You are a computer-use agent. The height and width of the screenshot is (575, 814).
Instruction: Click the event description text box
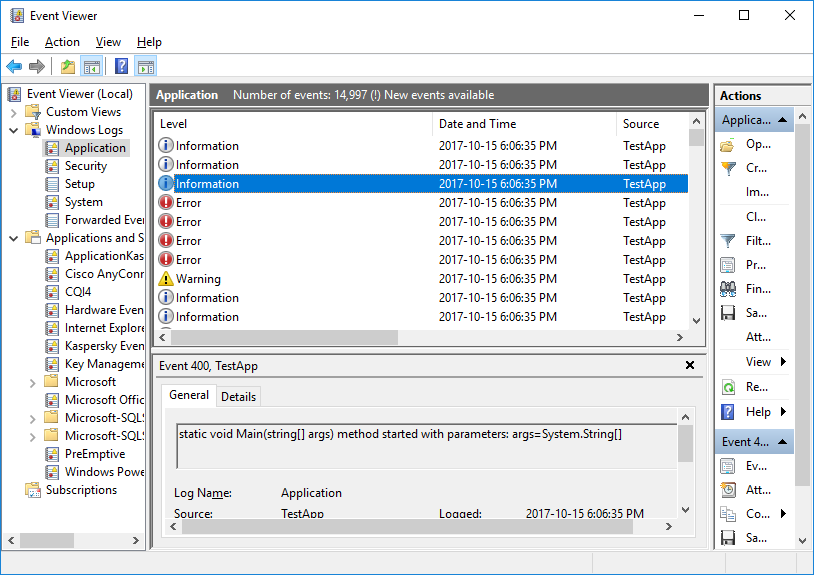[427, 446]
